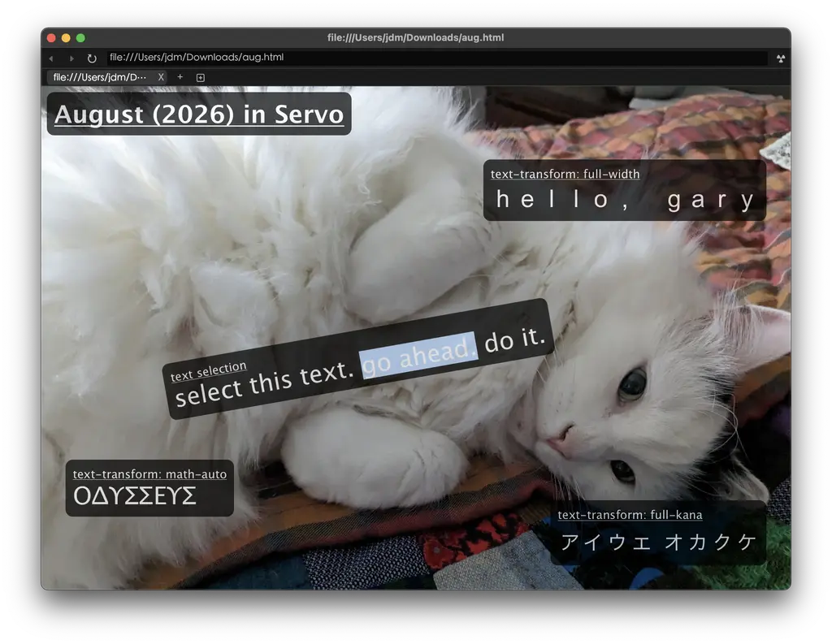Click the "text-transform: full-width" label
Image resolution: width=832 pixels, height=644 pixels.
565,174
